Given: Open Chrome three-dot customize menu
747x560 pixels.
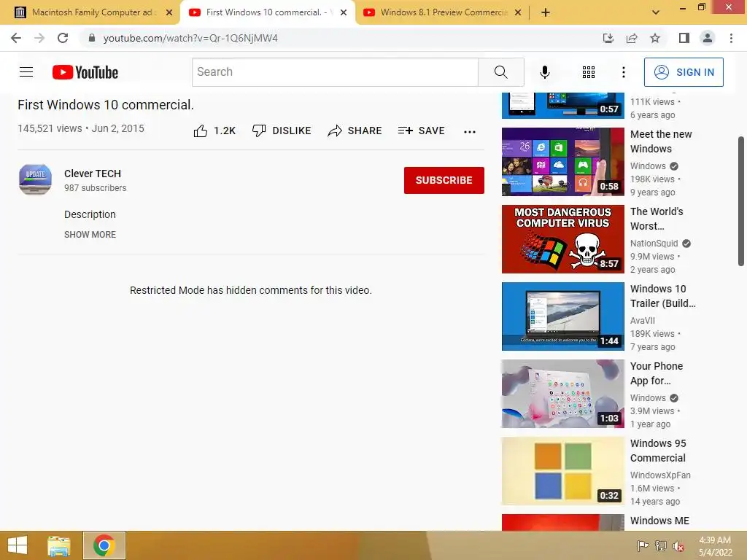Looking at the screenshot, I should pyautogui.click(x=731, y=38).
